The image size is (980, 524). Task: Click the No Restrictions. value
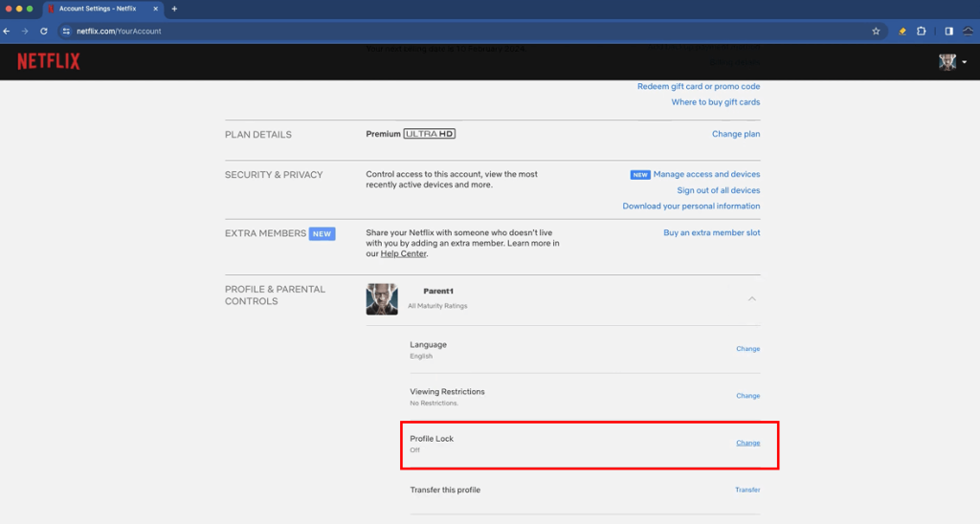pyautogui.click(x=434, y=403)
